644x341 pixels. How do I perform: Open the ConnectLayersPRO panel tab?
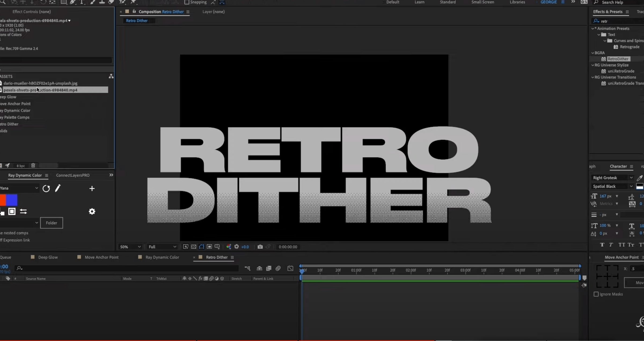(x=73, y=175)
